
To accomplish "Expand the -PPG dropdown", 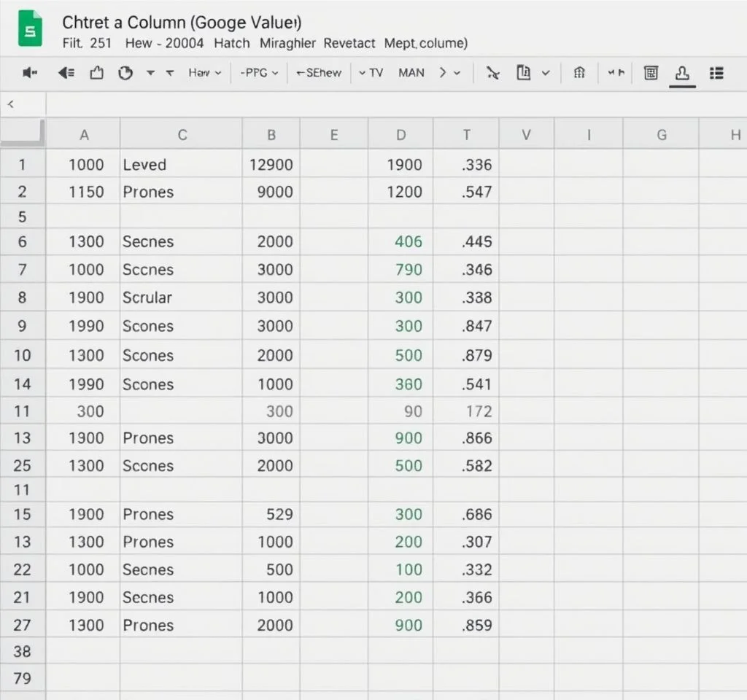I will click(260, 73).
